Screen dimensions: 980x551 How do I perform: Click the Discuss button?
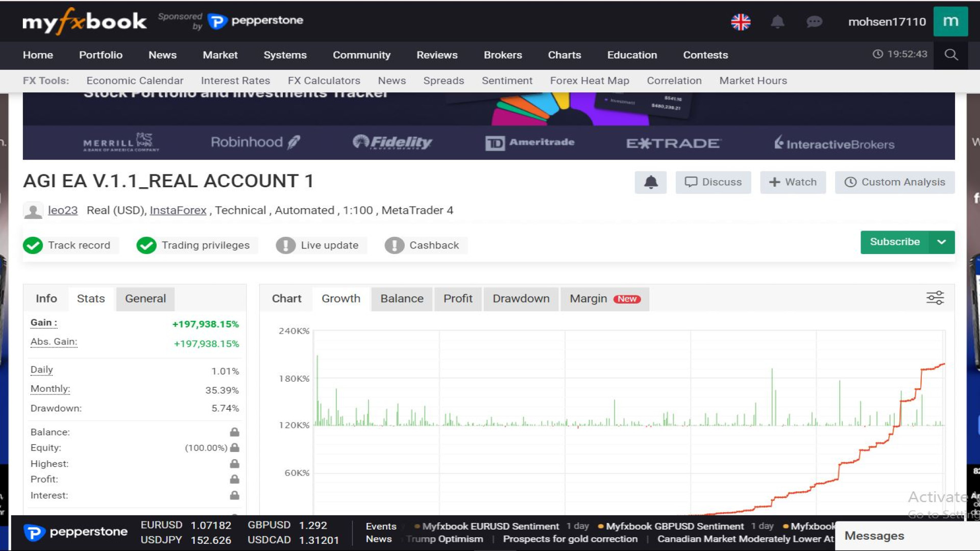[x=713, y=182]
